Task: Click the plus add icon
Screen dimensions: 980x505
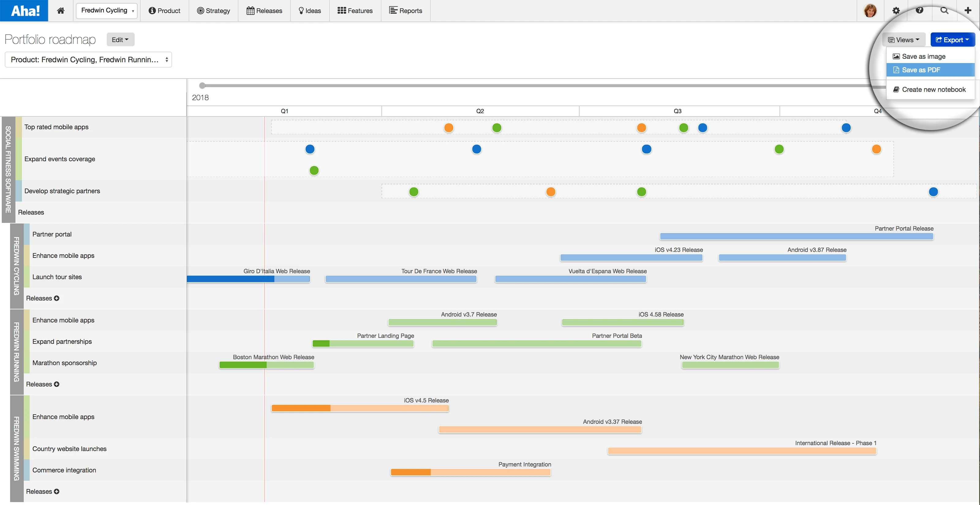Action: tap(968, 10)
